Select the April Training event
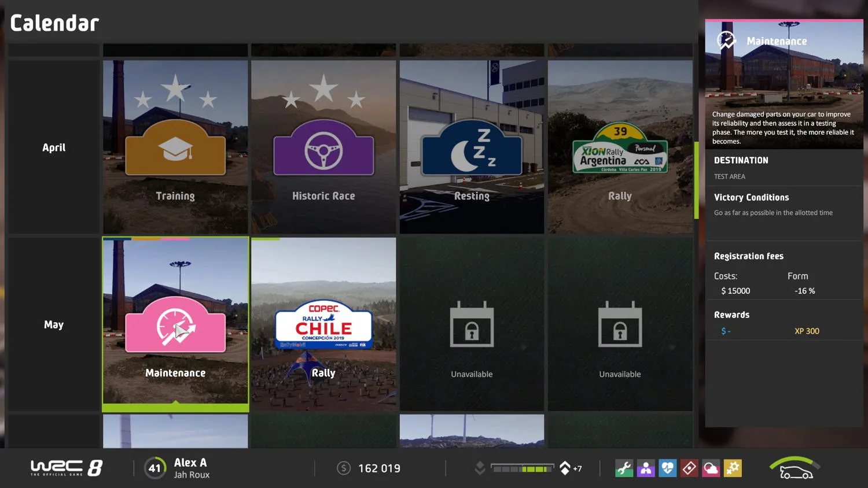Screen dimensions: 868x488 pyautogui.click(x=175, y=147)
